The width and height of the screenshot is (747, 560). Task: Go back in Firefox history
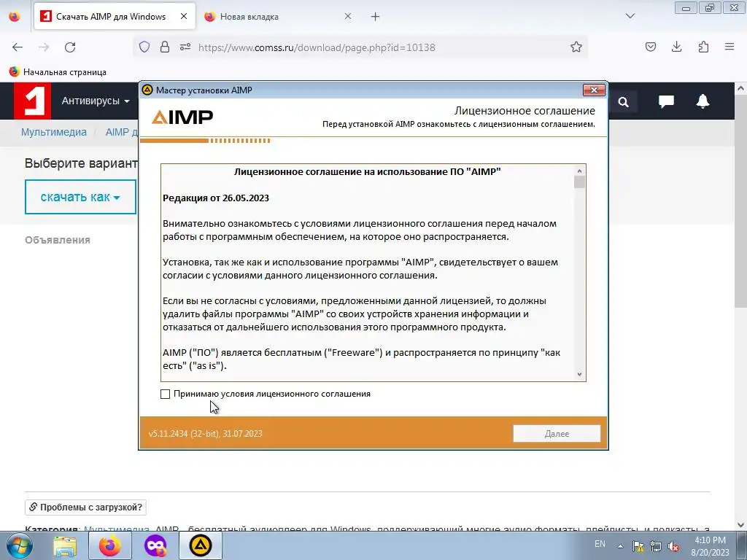(18, 47)
